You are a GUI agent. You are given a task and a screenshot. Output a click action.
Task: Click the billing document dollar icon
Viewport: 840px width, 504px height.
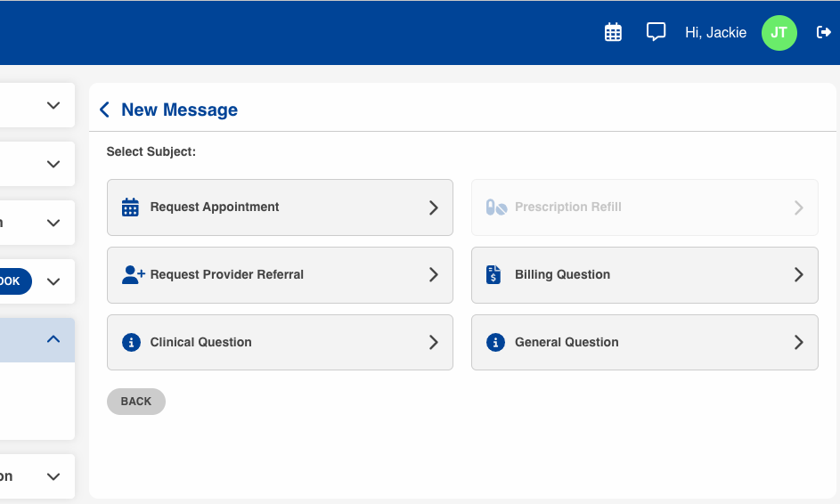pos(493,274)
